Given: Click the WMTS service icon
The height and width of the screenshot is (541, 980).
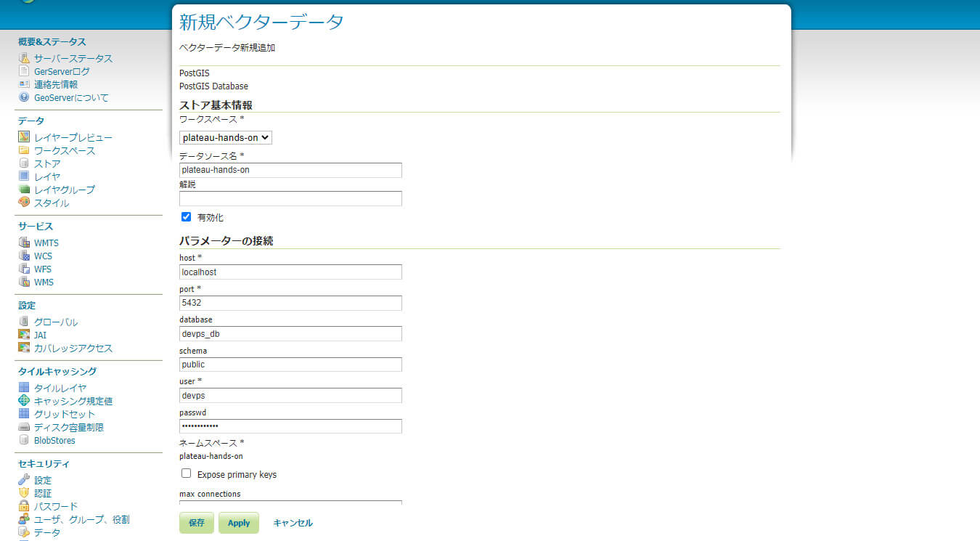Looking at the screenshot, I should pyautogui.click(x=24, y=243).
